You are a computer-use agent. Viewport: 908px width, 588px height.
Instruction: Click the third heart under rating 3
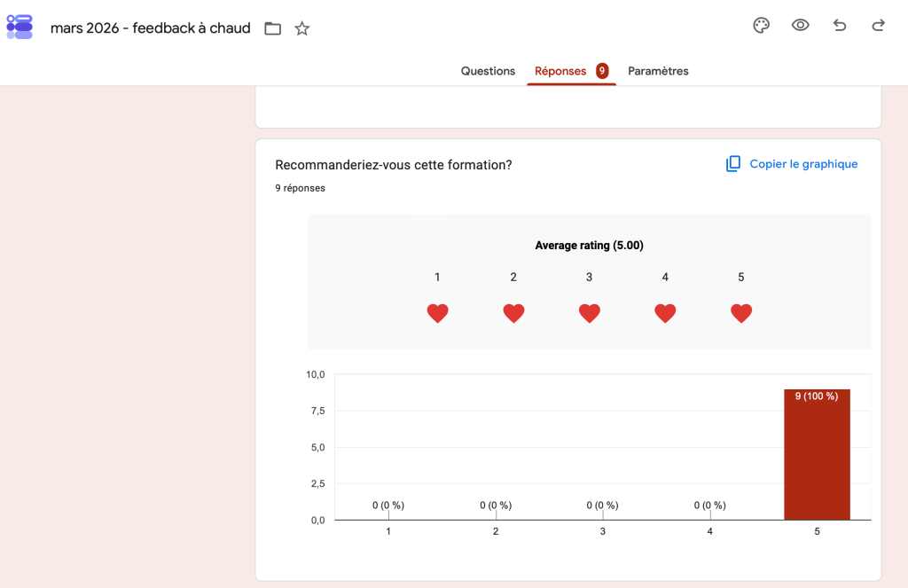point(590,313)
